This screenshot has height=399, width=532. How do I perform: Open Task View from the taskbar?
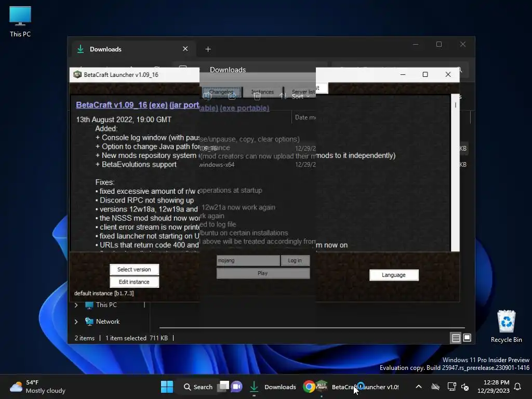pyautogui.click(x=223, y=387)
